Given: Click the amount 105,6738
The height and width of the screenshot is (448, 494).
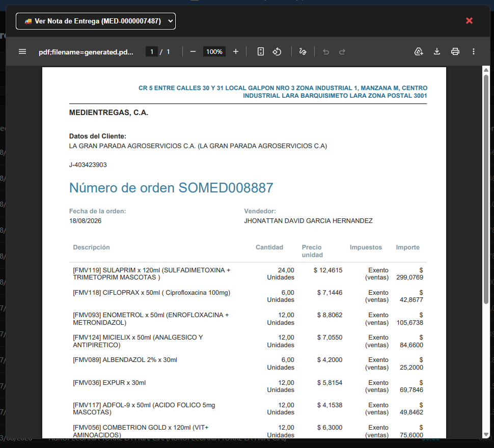Looking at the screenshot, I should tap(409, 323).
